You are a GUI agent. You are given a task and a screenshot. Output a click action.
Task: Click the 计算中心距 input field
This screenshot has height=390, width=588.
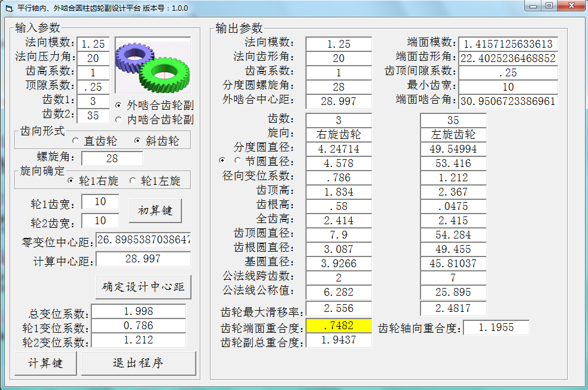[x=143, y=259]
